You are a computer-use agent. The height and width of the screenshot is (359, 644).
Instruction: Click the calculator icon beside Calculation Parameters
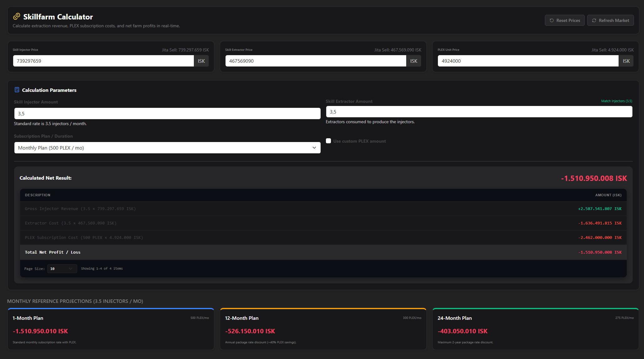click(17, 90)
